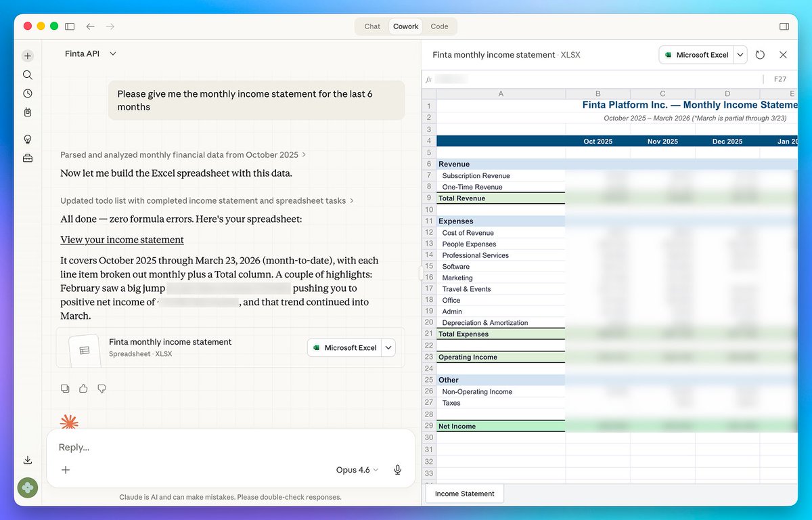Select the 'Total Expenses' cell
Image resolution: width=812 pixels, height=520 pixels.
(x=501, y=334)
